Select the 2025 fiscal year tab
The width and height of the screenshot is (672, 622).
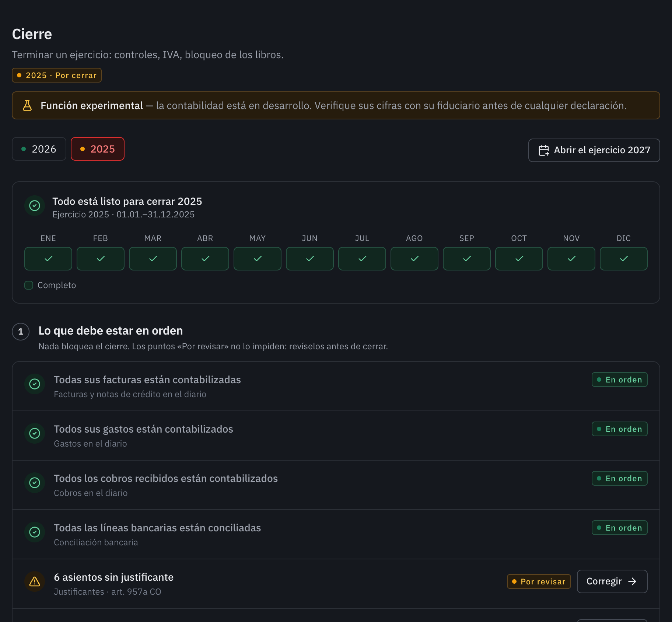click(x=98, y=149)
